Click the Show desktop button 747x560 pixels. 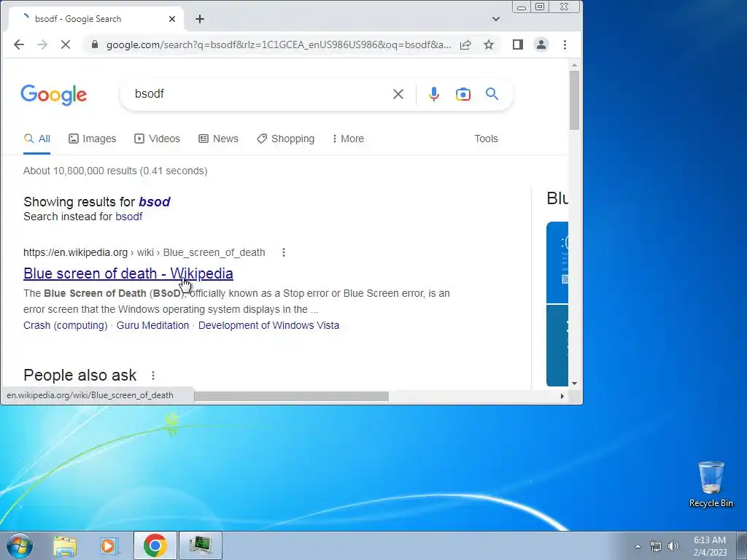coord(742,545)
